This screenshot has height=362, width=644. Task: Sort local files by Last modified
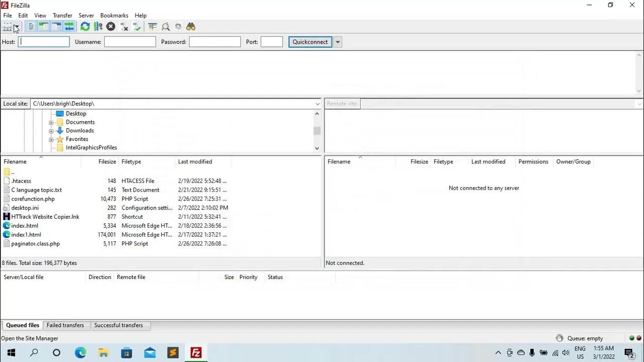tap(203, 161)
